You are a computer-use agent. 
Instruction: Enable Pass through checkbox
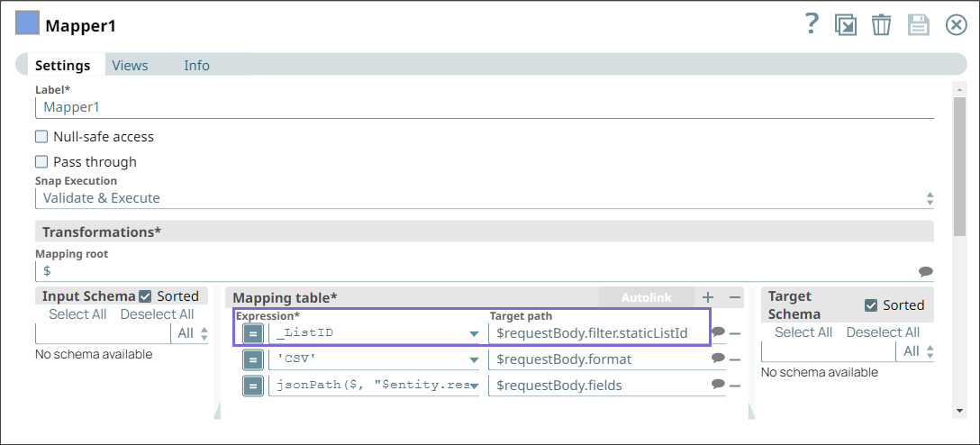(x=41, y=162)
